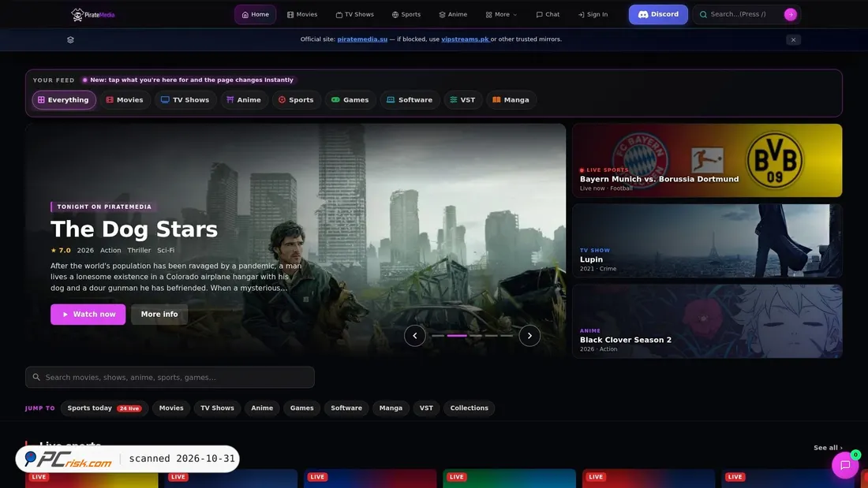Viewport: 868px width, 488px height.
Task: Open the vipstreams.pk mirror link
Action: 465,39
